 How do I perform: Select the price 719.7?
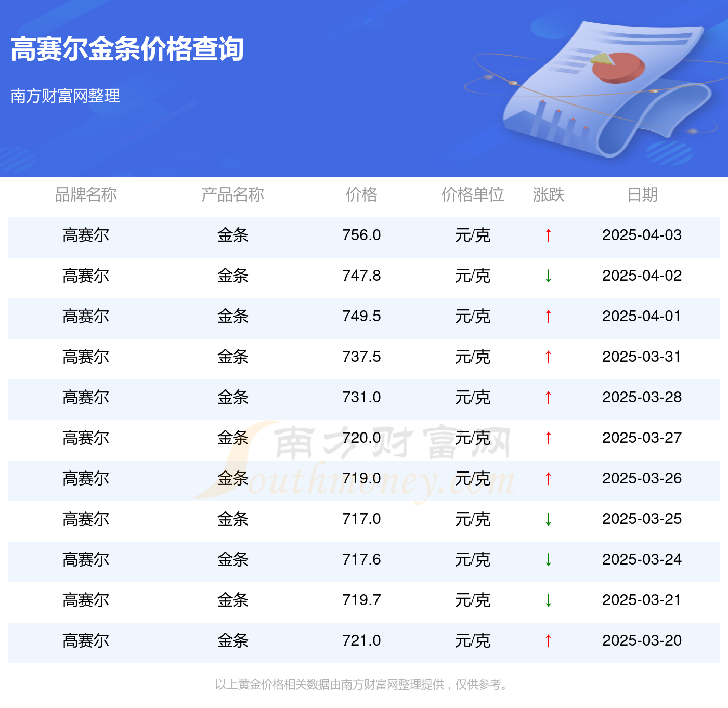(x=361, y=600)
